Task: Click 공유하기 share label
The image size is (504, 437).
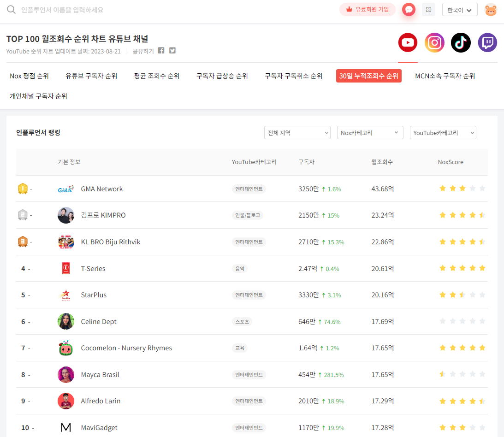Action: 143,51
